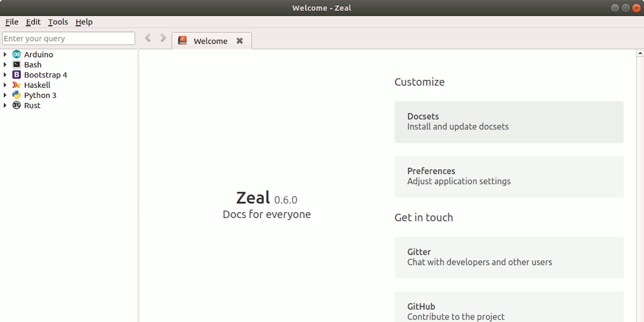Click the back navigation arrow
This screenshot has width=644, height=322.
point(148,38)
